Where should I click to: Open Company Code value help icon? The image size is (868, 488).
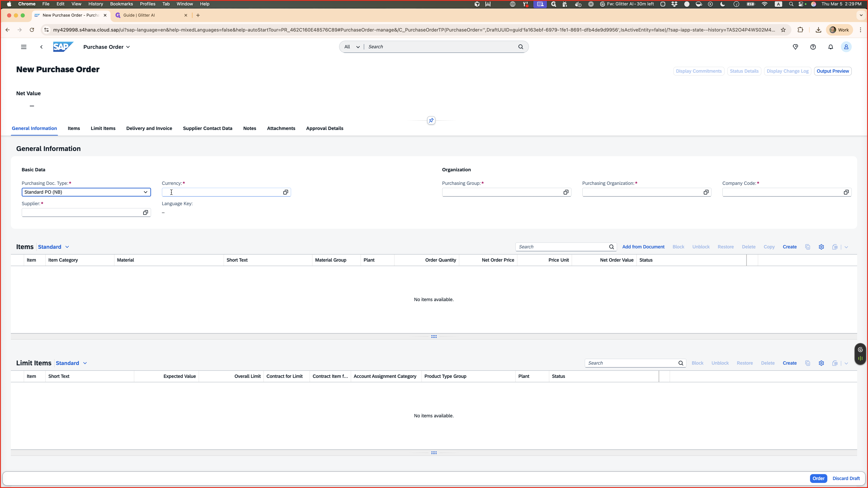pos(846,192)
